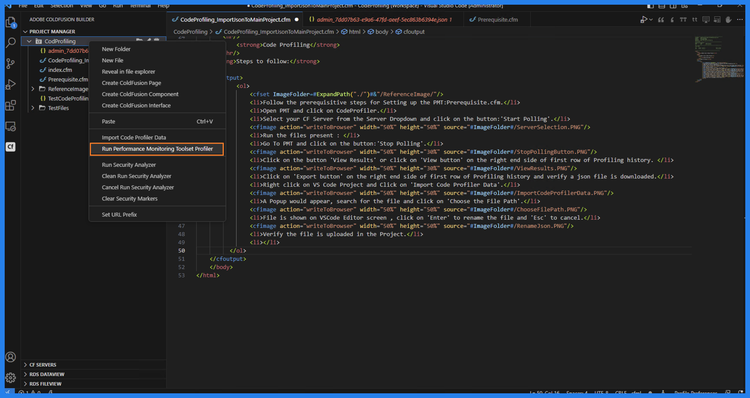Screen dimensions: 750x398
Task: Select Create ColdFusion Component
Action: 157,94
